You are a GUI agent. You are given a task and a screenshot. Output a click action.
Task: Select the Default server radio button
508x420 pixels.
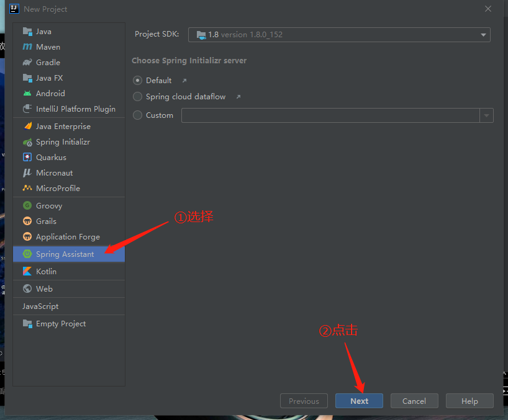click(x=138, y=80)
